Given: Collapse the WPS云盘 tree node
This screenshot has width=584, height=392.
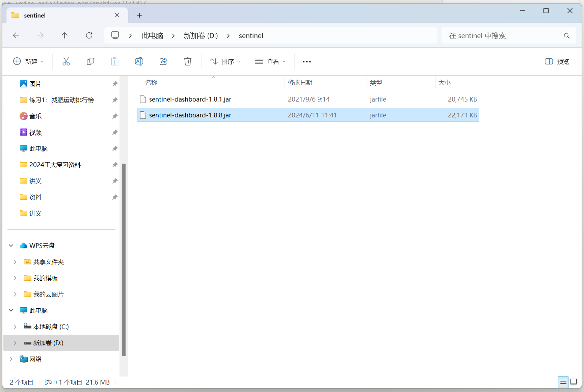Looking at the screenshot, I should tap(11, 246).
